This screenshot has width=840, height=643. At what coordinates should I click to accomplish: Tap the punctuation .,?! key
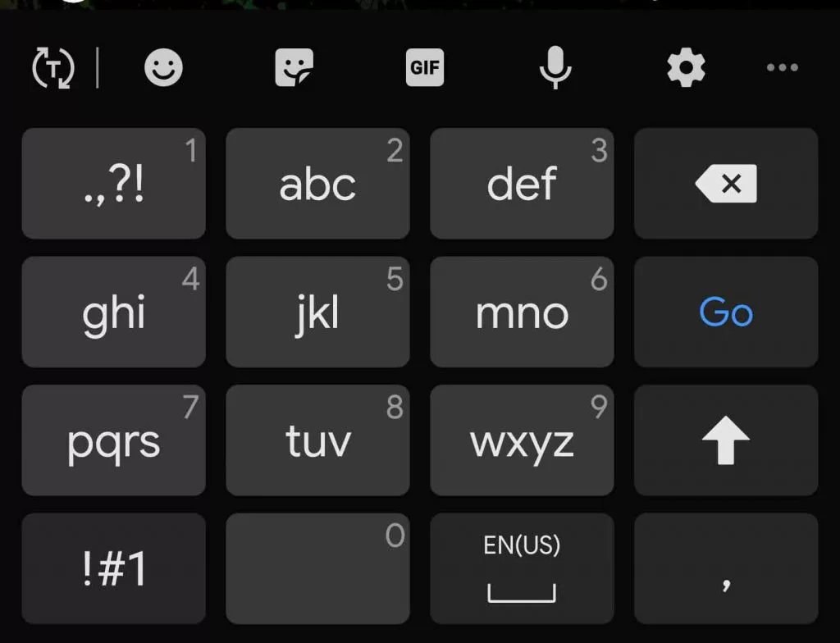coord(113,183)
